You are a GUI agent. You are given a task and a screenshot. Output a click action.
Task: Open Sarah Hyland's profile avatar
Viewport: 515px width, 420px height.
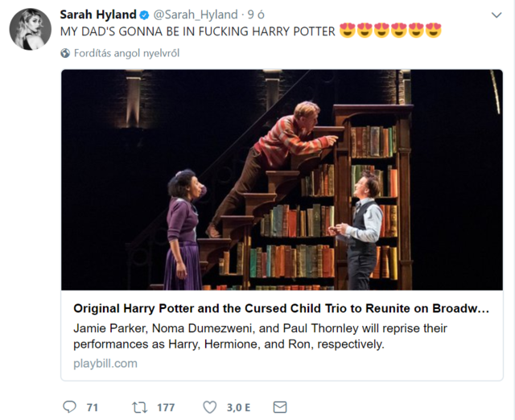click(31, 30)
